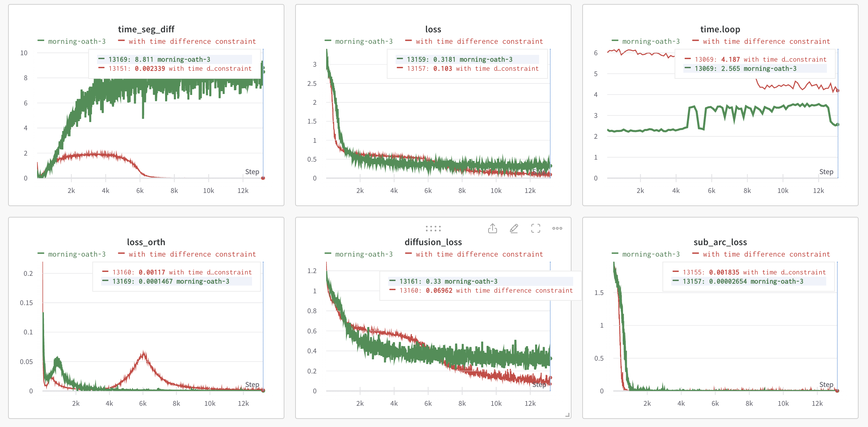Click the 10k x-axis tick in time.loop chart
The width and height of the screenshot is (868, 427).
tap(783, 191)
